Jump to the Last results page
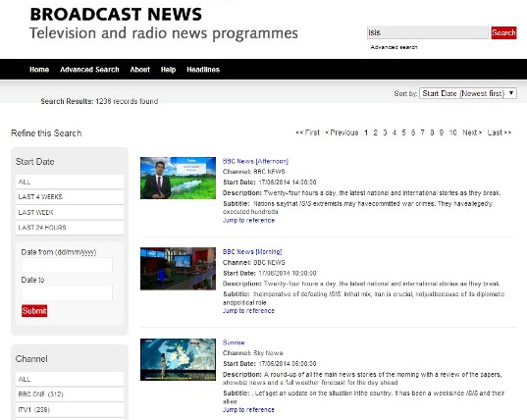 [x=500, y=132]
